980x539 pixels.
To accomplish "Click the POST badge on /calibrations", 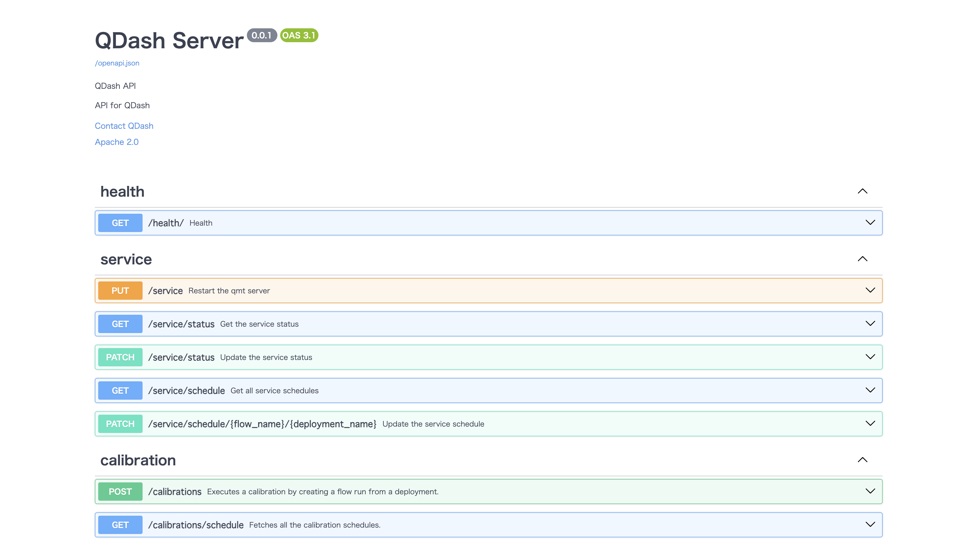I will pyautogui.click(x=120, y=492).
